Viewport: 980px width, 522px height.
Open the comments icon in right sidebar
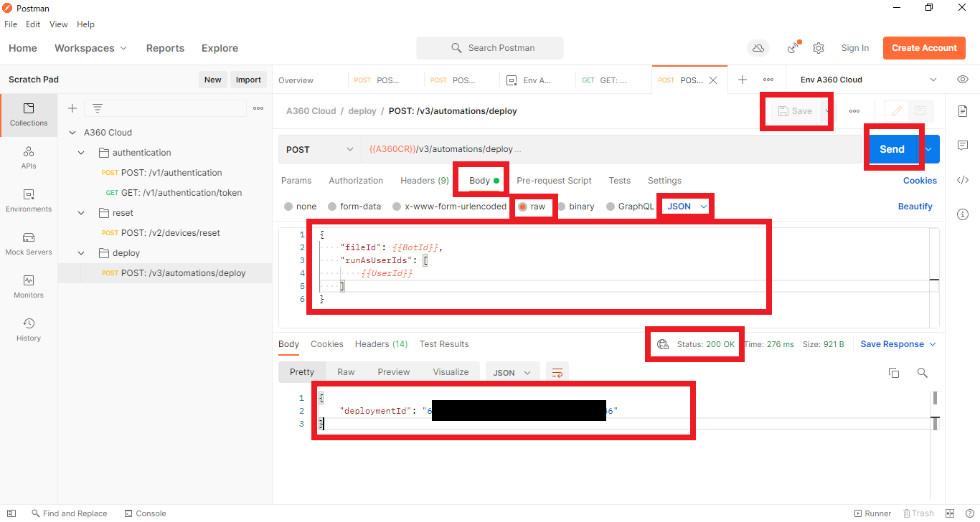tap(963, 146)
